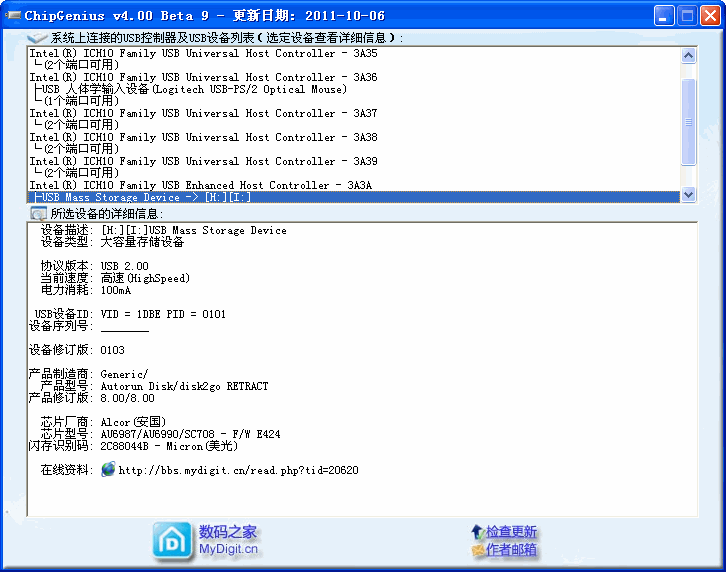The height and width of the screenshot is (572, 726).
Task: Click the Generic/ manufacturer value
Action: [124, 374]
